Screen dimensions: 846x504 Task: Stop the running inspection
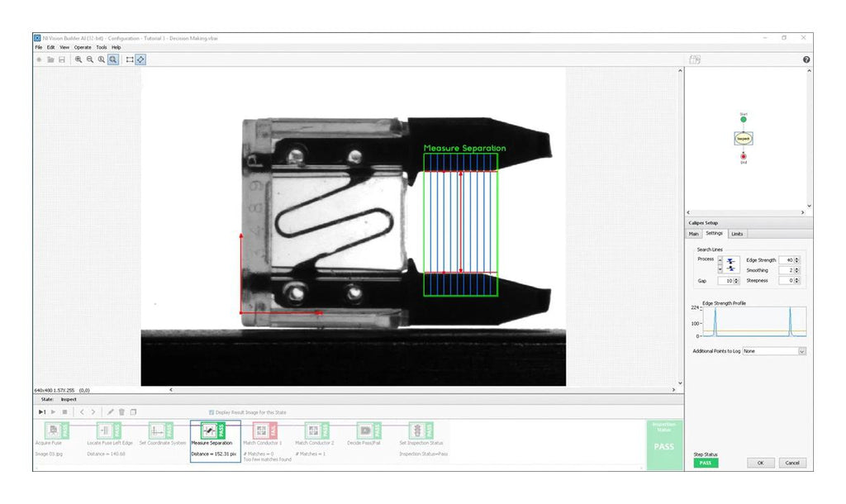tap(64, 412)
